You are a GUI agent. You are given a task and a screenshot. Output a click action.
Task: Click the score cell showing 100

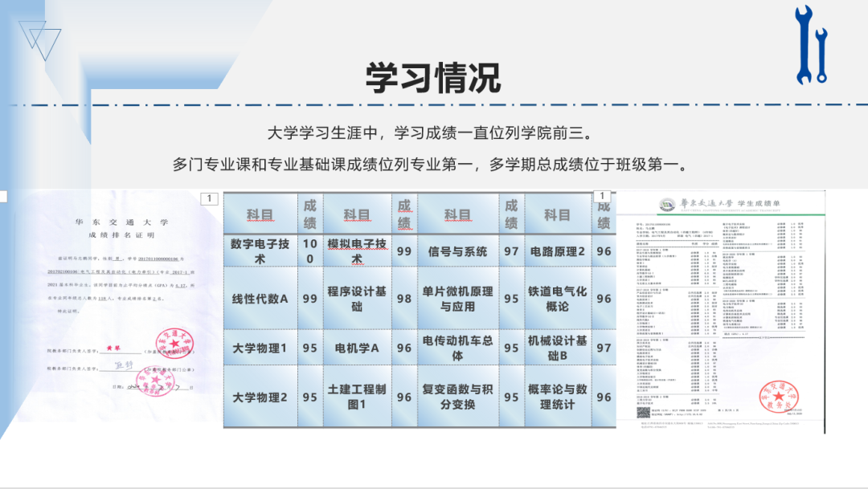[309, 251]
